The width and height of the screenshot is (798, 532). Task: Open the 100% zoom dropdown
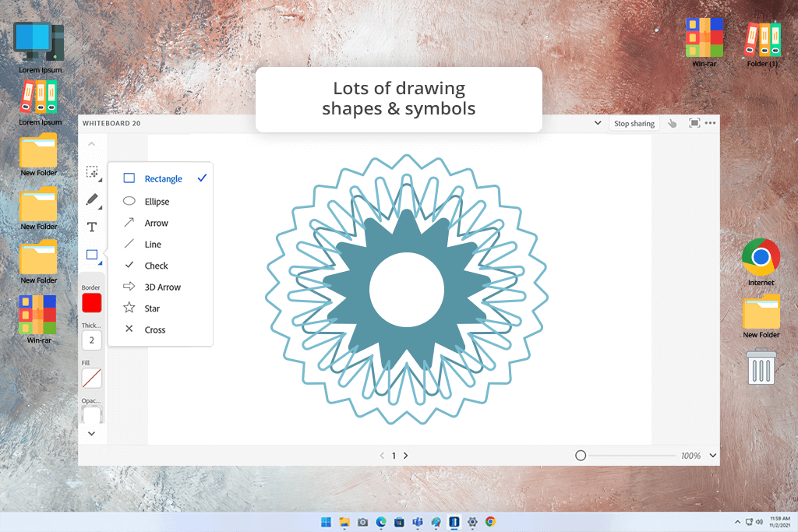pyautogui.click(x=713, y=456)
